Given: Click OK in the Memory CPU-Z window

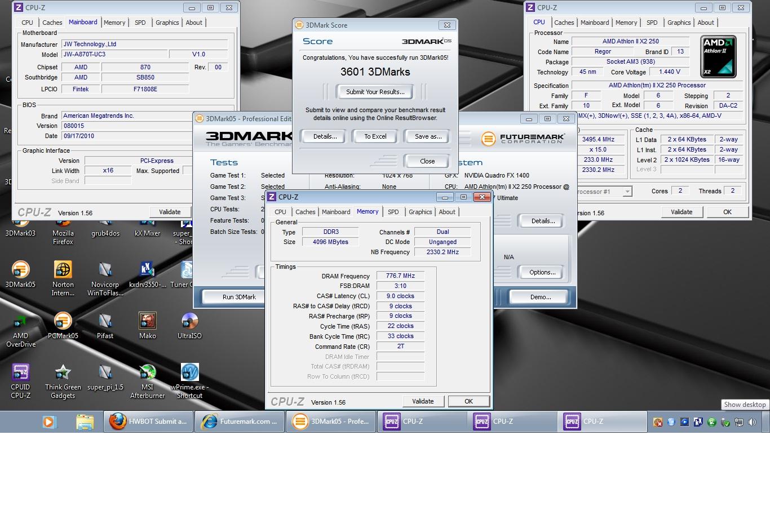Looking at the screenshot, I should click(x=468, y=401).
